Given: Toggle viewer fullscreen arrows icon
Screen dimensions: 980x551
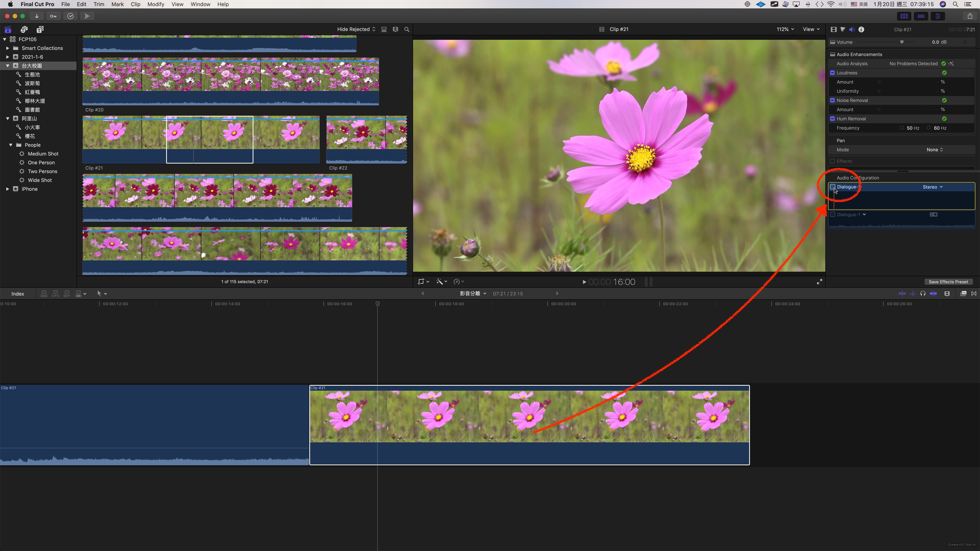Looking at the screenshot, I should point(819,282).
